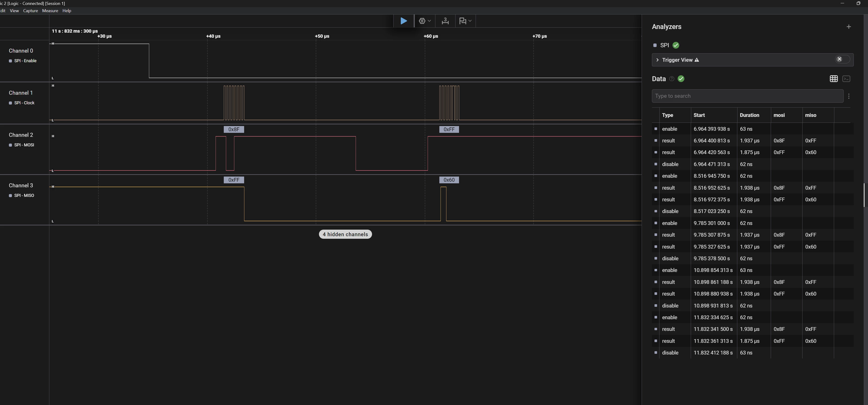Select the first enable row in data table
This screenshot has height=405, width=868.
click(752, 129)
